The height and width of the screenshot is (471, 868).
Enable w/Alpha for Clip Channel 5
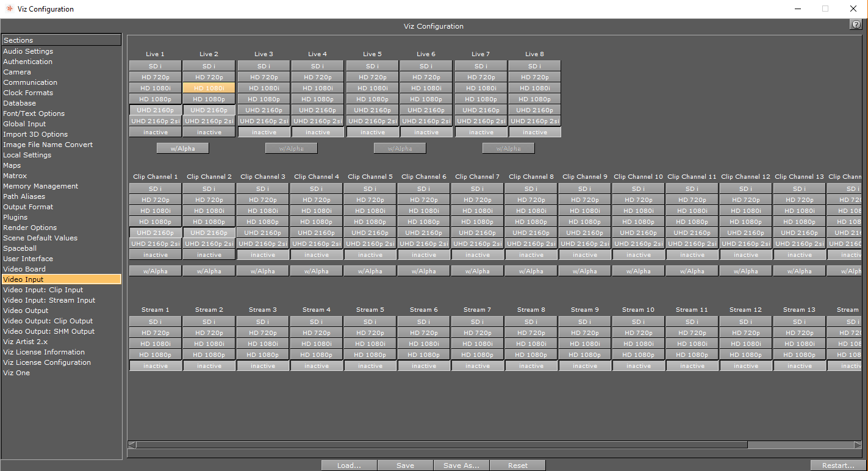(x=370, y=271)
